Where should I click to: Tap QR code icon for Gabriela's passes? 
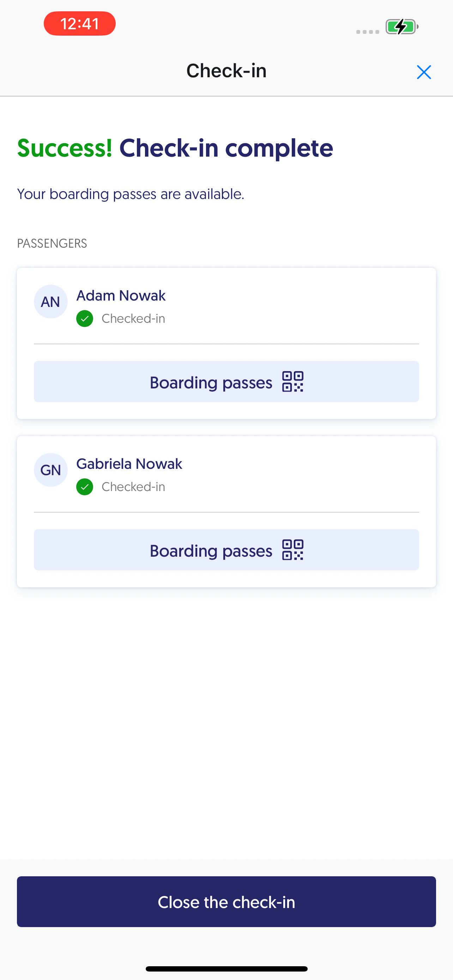(292, 550)
